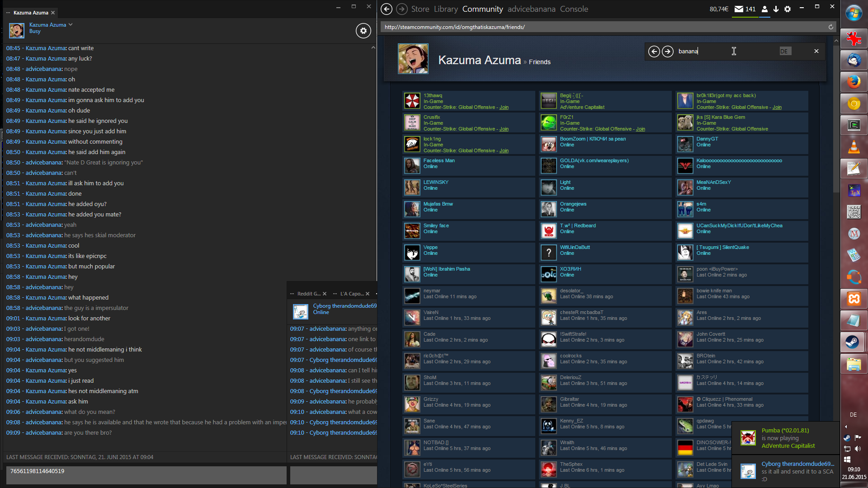Close the L'A Capo chat tab
The image size is (868, 488).
coord(368,294)
